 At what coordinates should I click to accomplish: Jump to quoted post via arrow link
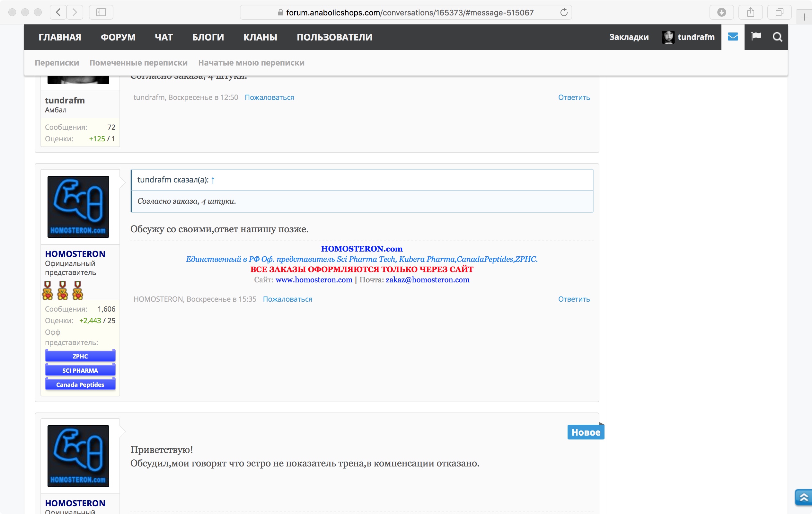[213, 180]
